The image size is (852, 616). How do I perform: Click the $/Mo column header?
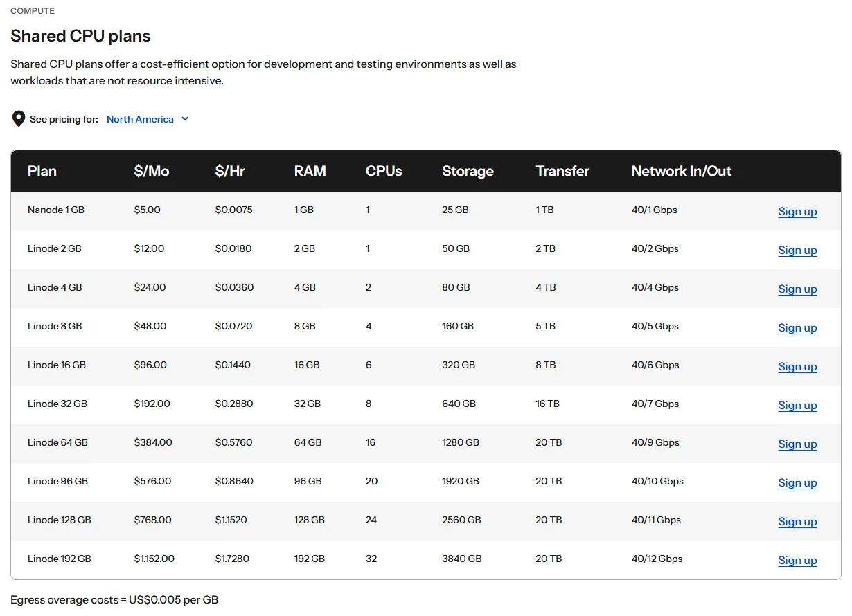click(x=152, y=171)
